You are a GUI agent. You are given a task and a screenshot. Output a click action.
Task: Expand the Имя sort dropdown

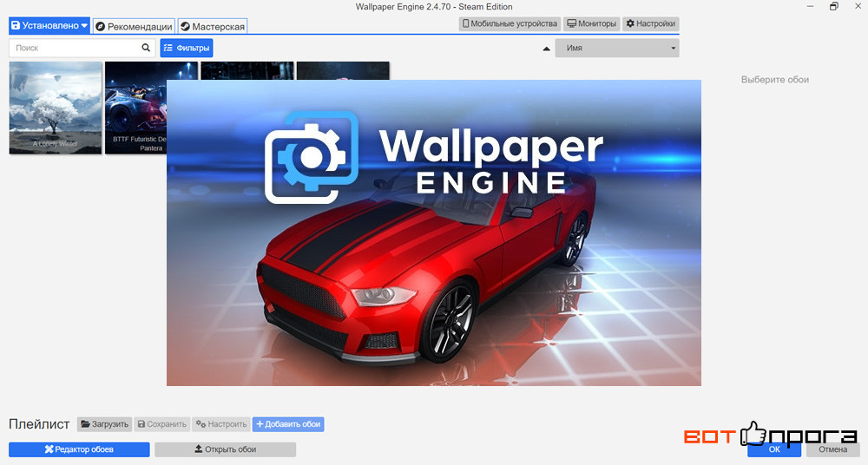[617, 49]
